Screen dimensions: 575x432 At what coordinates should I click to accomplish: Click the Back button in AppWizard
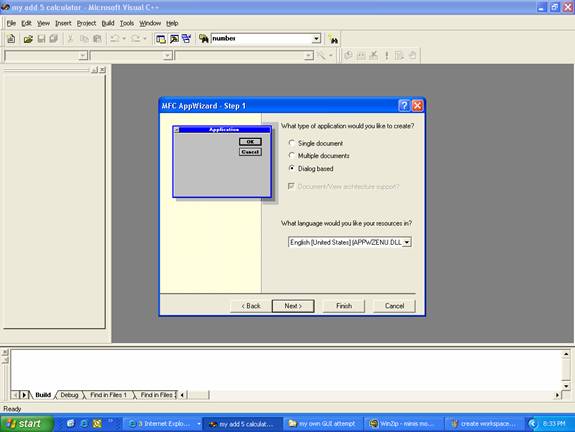[251, 306]
